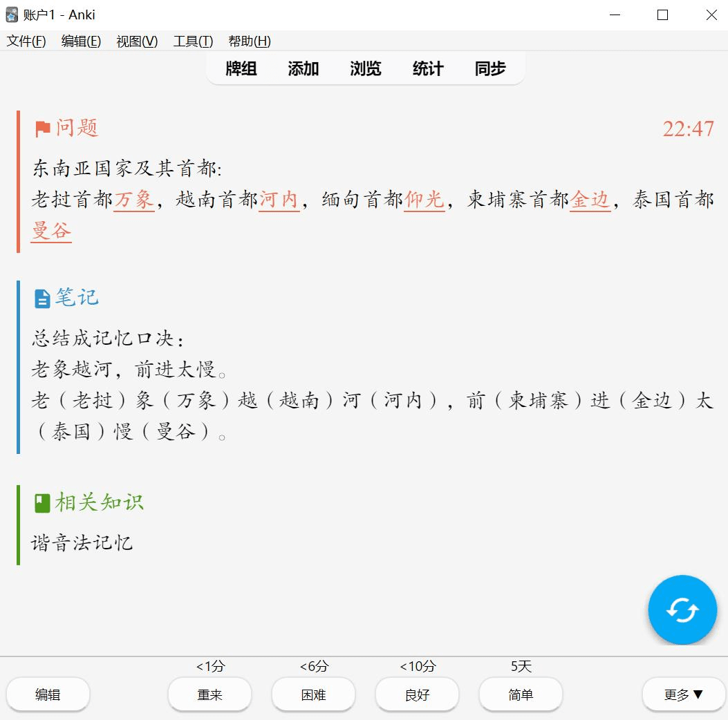Viewport: 728px width, 720px height.
Task: Click the <10分 interval label
Action: 417,667
